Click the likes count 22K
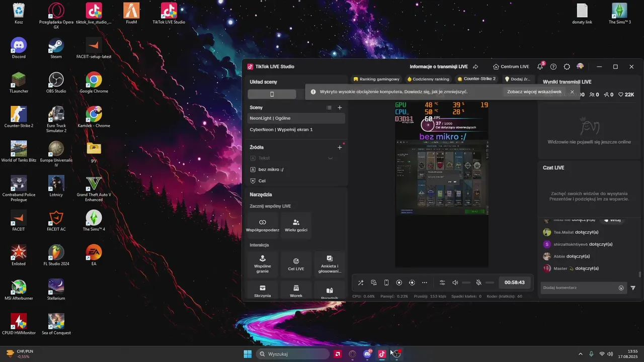The height and width of the screenshot is (362, 644). pos(627,95)
